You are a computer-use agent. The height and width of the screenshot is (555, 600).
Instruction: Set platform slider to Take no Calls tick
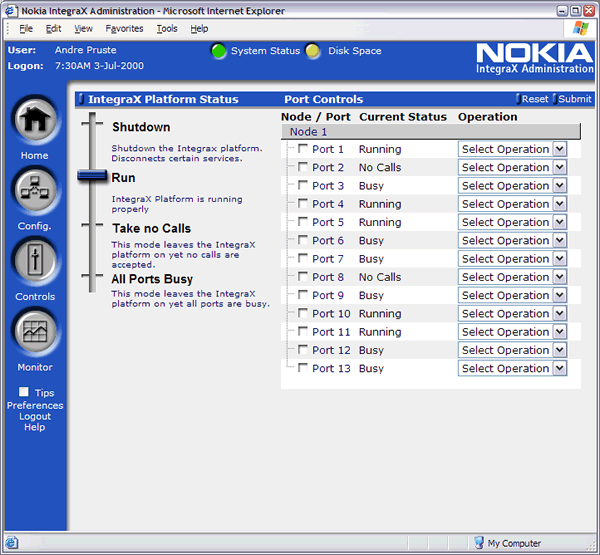tap(92, 225)
